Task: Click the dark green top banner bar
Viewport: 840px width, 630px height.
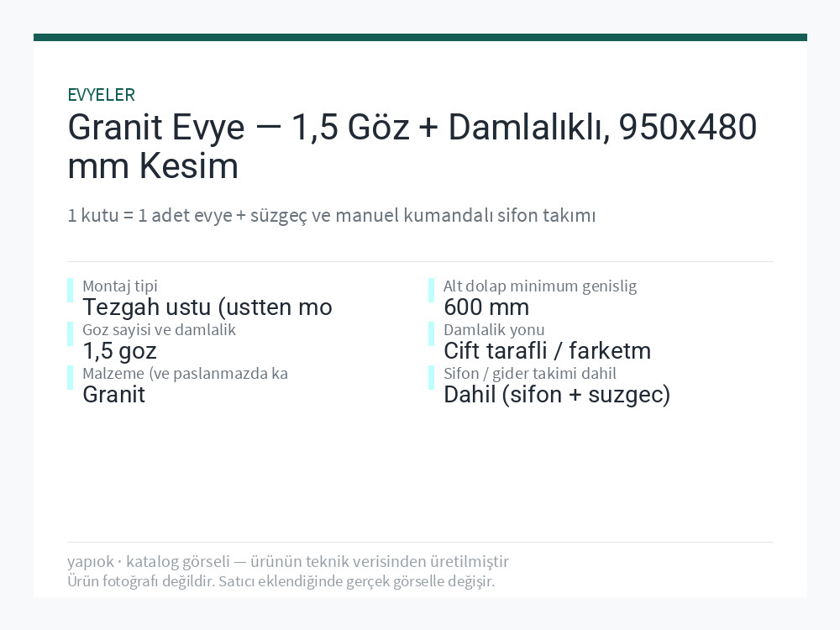Action: click(x=420, y=38)
